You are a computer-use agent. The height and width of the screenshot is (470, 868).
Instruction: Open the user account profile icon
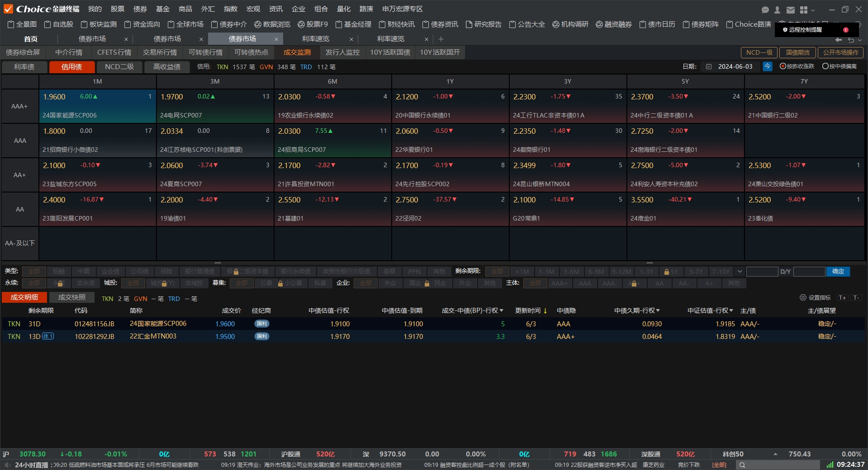(x=777, y=9)
